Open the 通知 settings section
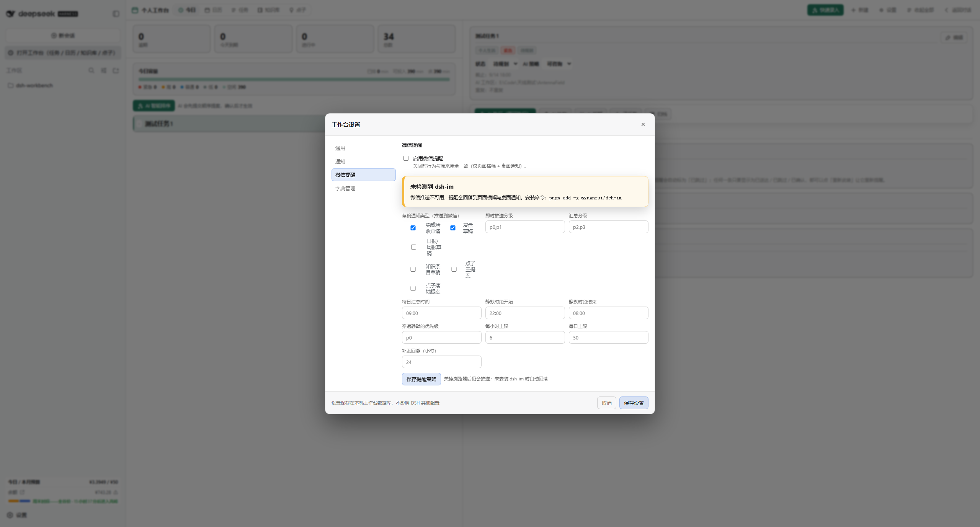The image size is (980, 527). click(363, 162)
